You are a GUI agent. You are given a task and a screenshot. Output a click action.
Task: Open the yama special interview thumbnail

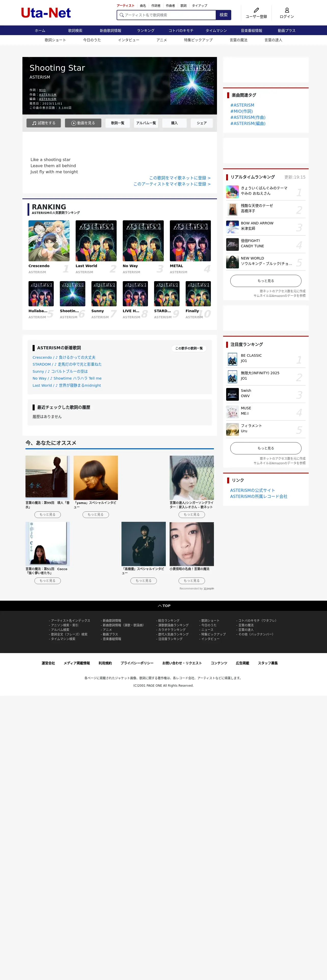[96, 478]
